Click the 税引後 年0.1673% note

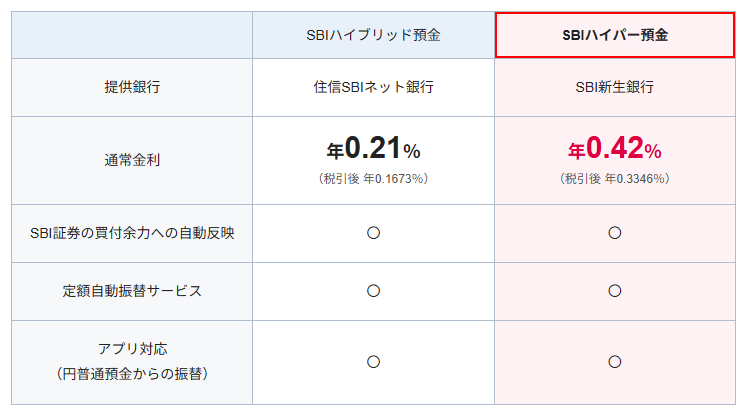click(373, 178)
